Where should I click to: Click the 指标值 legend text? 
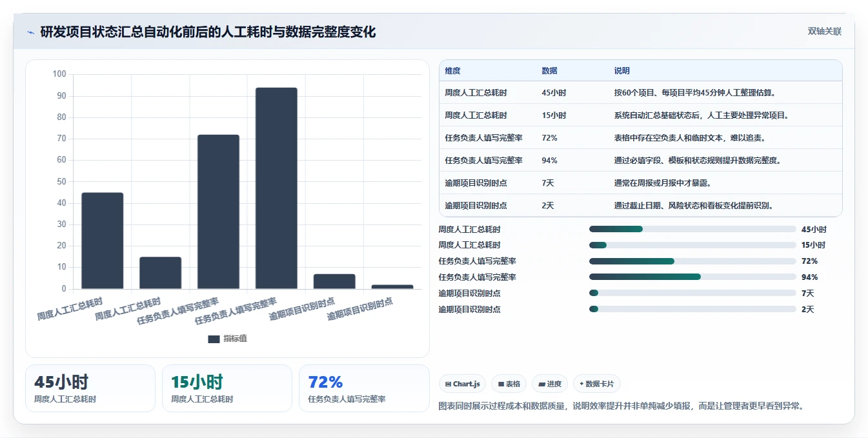[x=235, y=339]
